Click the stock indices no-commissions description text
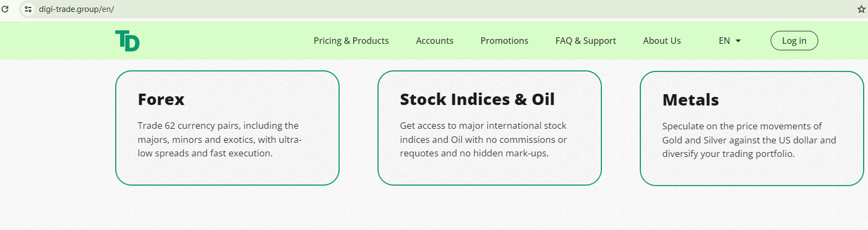 click(x=483, y=140)
